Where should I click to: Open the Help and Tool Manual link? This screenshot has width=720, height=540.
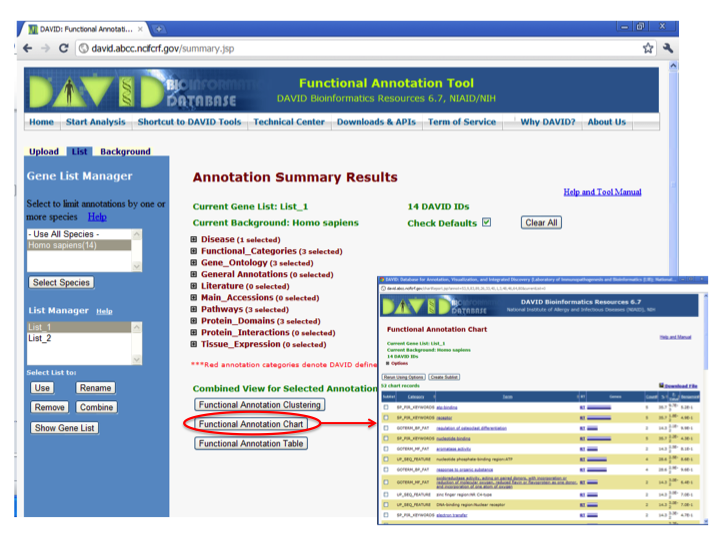[602, 192]
